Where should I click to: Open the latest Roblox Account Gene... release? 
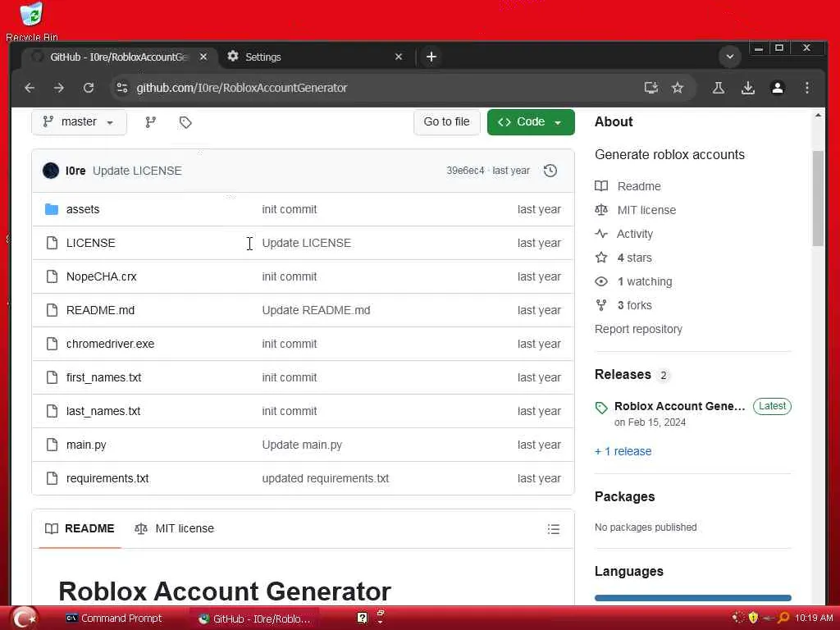click(680, 406)
